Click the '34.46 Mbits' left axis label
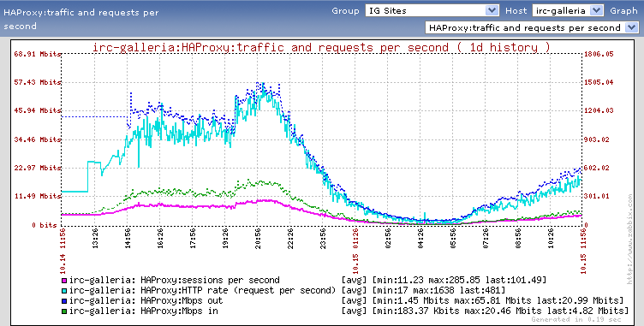The height and width of the screenshot is (326, 644). tap(37, 139)
